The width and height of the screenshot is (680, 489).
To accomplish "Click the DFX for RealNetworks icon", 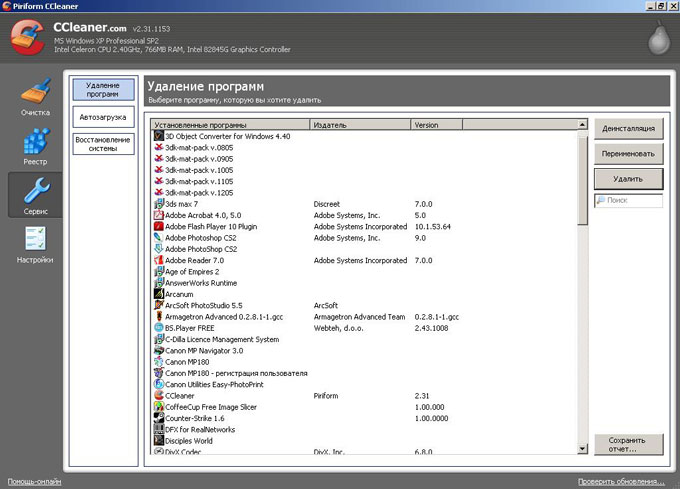I will click(159, 429).
